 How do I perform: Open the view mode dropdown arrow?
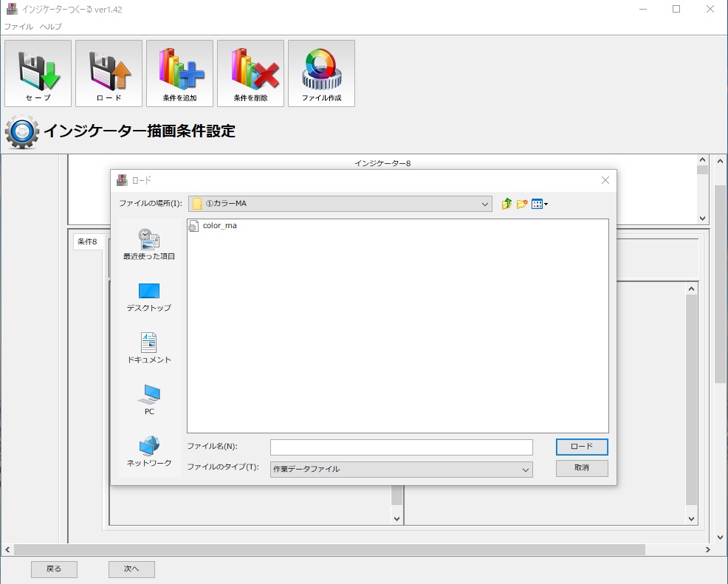(546, 204)
